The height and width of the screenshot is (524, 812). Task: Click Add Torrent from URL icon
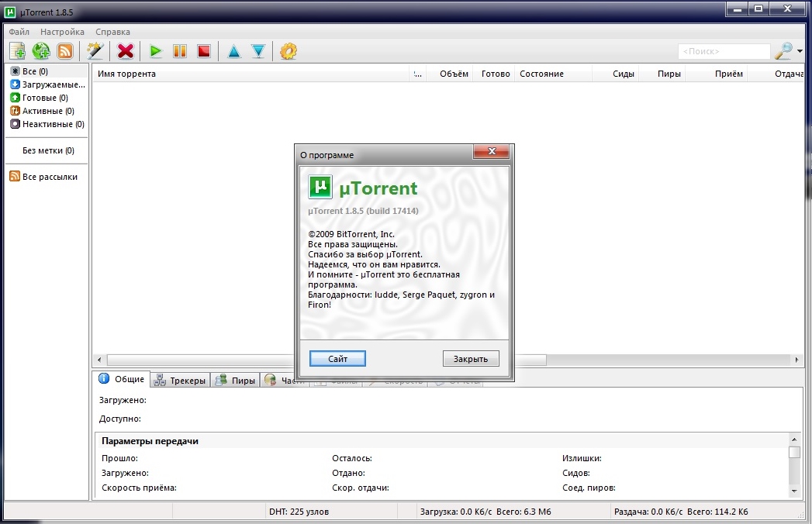[41, 51]
